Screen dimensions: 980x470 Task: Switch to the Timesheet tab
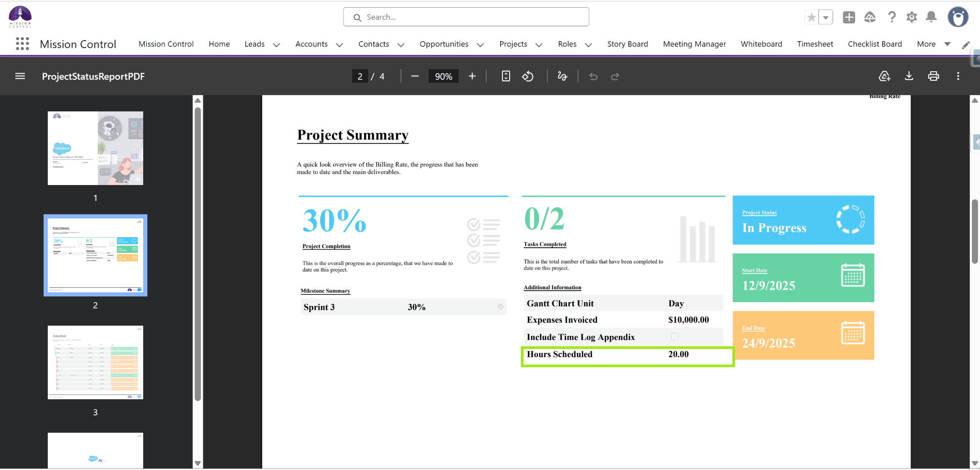815,44
